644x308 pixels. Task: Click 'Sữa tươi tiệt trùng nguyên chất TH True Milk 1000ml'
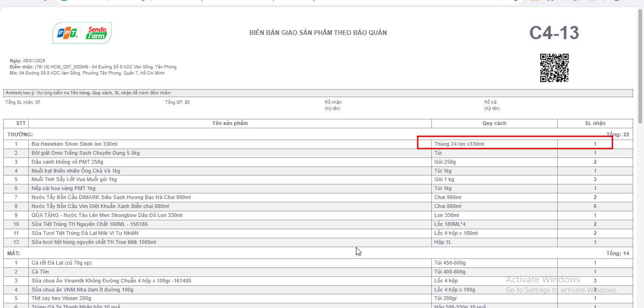tap(94, 242)
